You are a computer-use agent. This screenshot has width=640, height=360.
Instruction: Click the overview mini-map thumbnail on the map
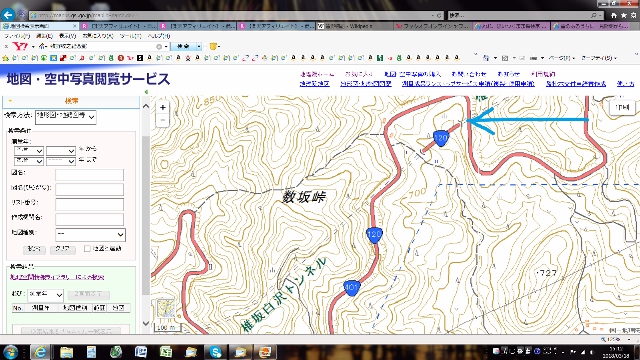tap(166, 309)
